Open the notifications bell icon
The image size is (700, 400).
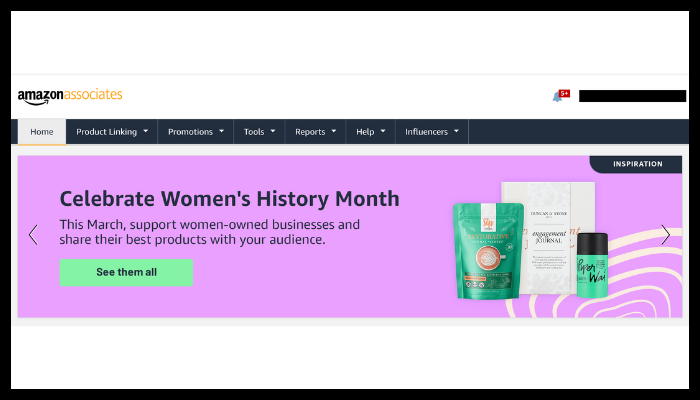557,97
